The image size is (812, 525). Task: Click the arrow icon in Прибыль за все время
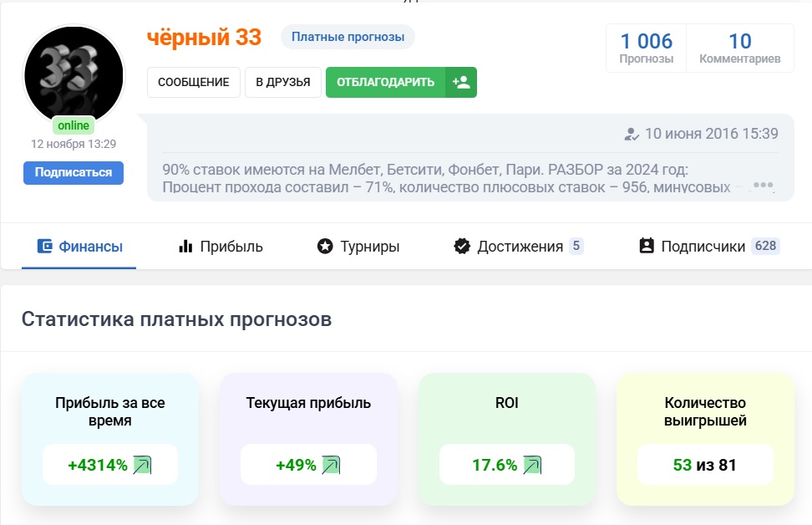click(x=144, y=465)
